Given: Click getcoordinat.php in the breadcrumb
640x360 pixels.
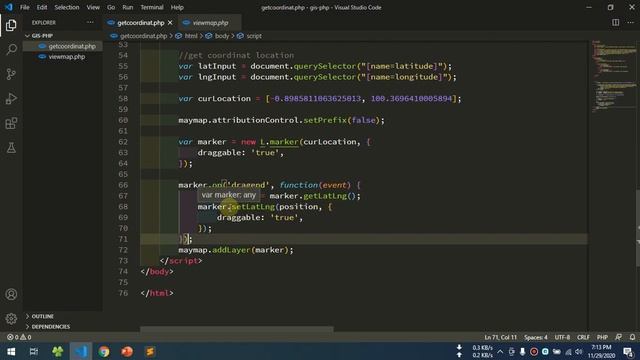Looking at the screenshot, I should 143,36.
